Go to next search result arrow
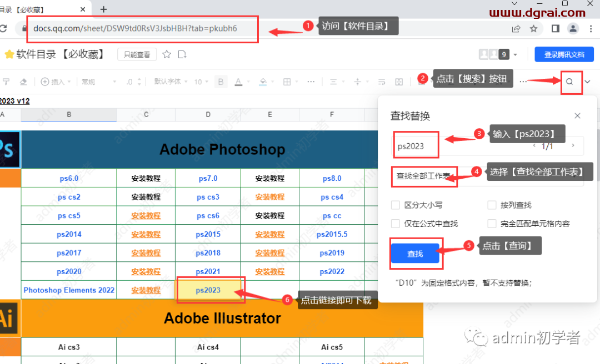Image resolution: width=600 pixels, height=364 pixels. [573, 146]
